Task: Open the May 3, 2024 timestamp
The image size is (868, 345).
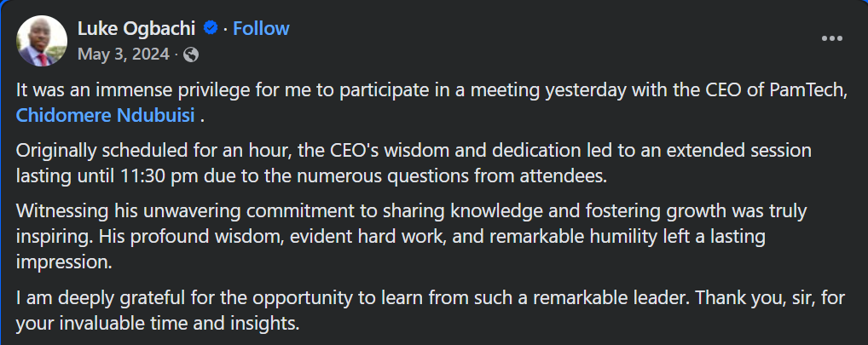Action: click(x=124, y=55)
